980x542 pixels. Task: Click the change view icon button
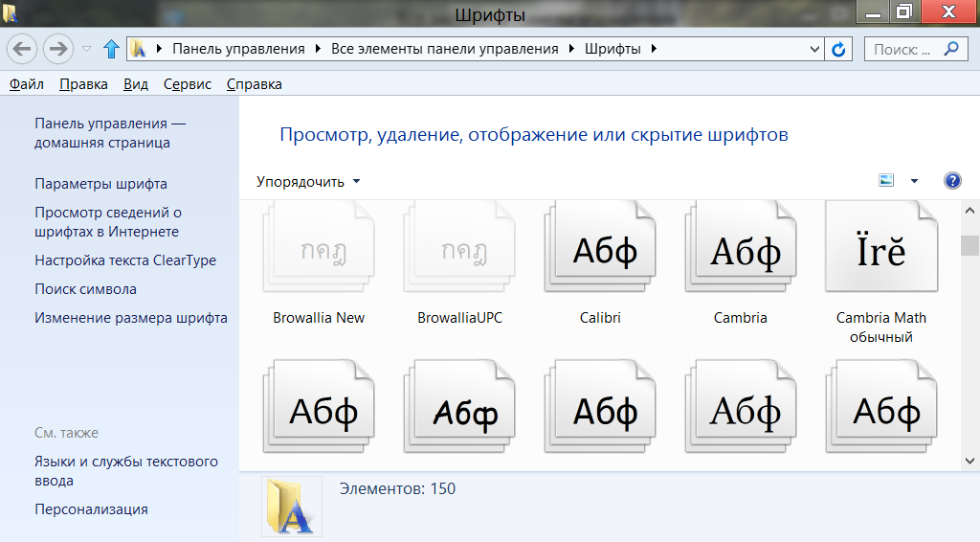point(886,181)
